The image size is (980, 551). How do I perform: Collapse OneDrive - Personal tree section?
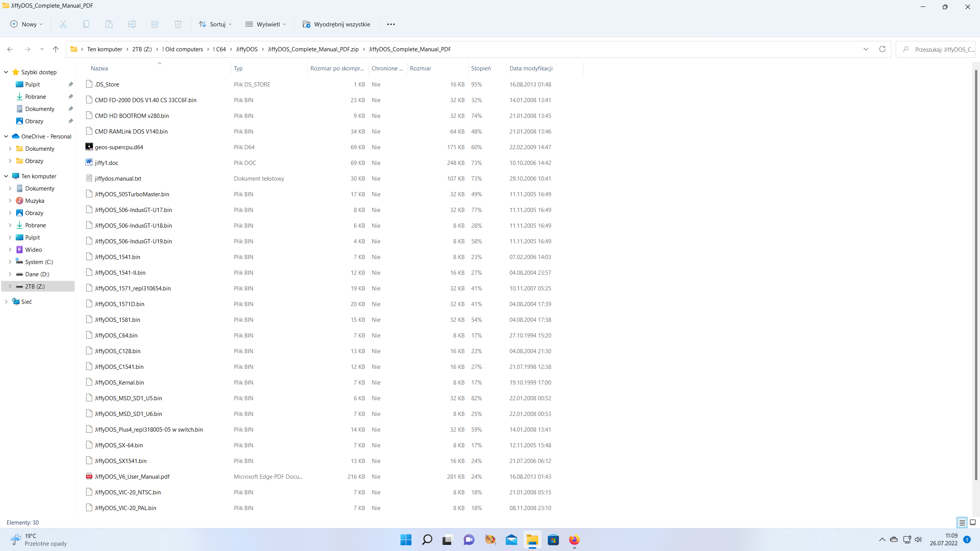[6, 136]
